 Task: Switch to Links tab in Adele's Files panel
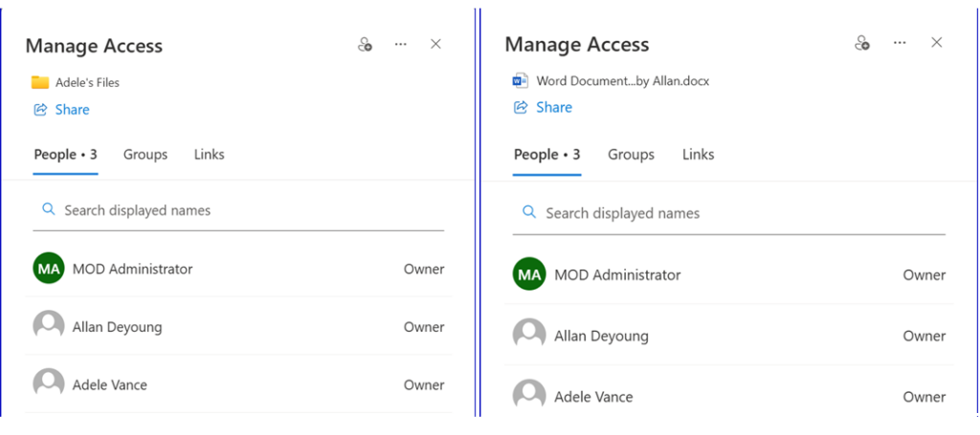pos(209,155)
